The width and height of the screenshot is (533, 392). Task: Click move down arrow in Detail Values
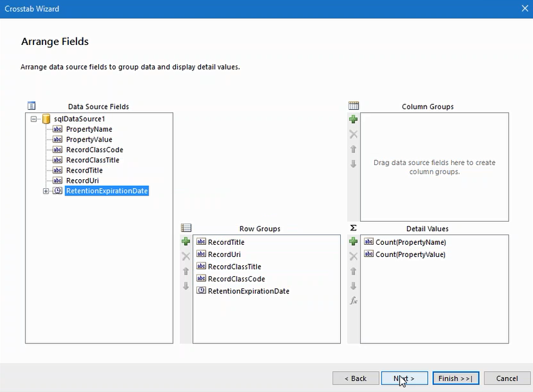pos(353,286)
